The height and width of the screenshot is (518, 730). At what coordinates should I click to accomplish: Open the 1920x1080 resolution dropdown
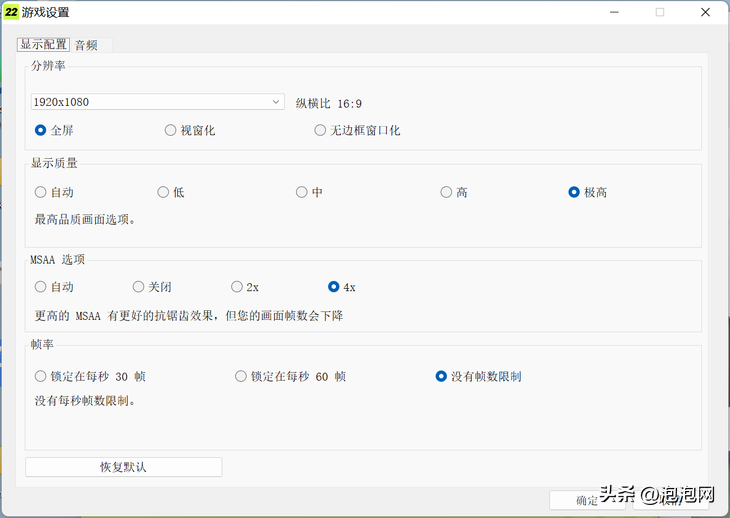[157, 102]
